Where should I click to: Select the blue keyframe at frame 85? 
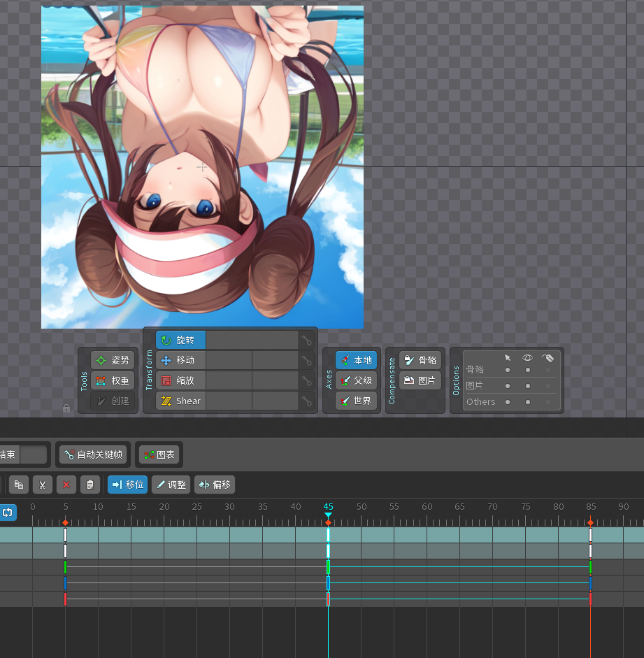point(591,583)
